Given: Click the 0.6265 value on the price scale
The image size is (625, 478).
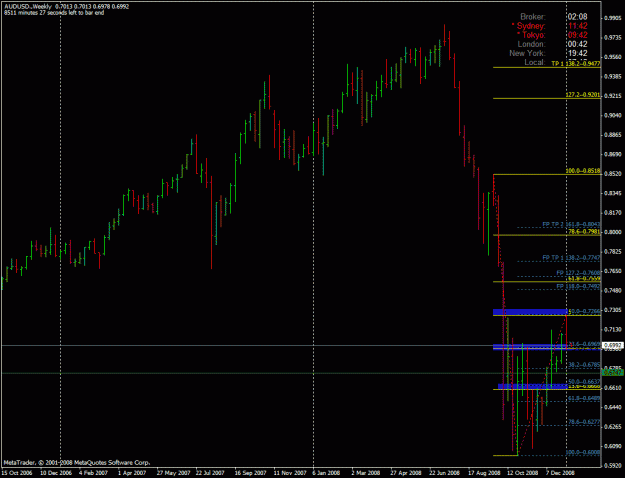Looking at the screenshot, I should click(x=613, y=426).
